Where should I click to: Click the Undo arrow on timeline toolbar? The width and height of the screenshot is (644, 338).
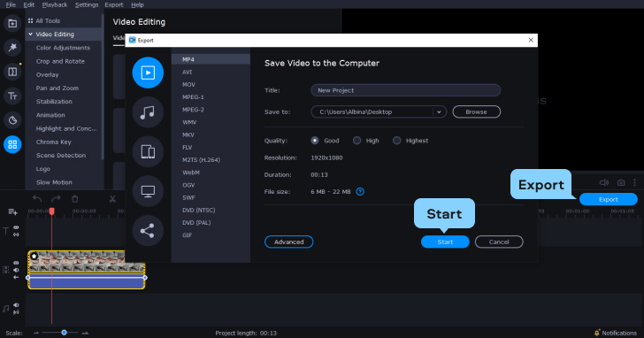[37, 199]
